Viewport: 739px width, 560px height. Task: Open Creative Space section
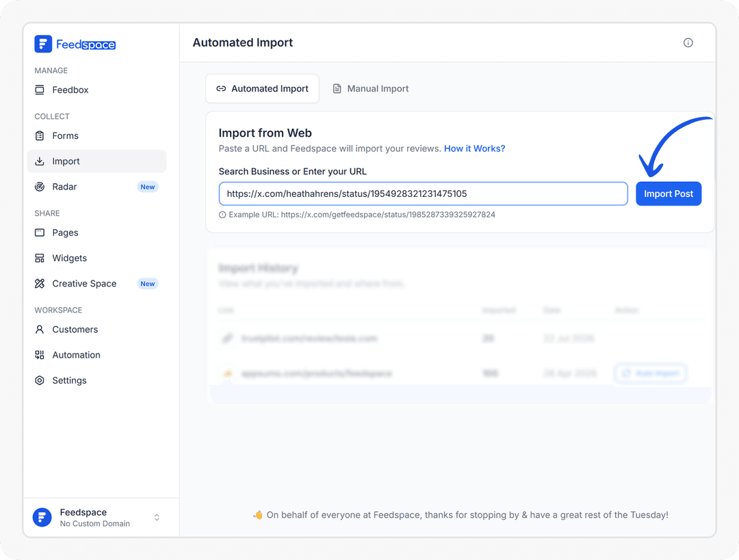[x=96, y=284]
